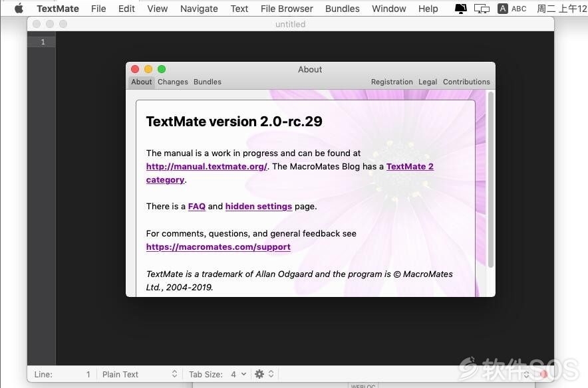Switch to the Changes tab

click(173, 82)
